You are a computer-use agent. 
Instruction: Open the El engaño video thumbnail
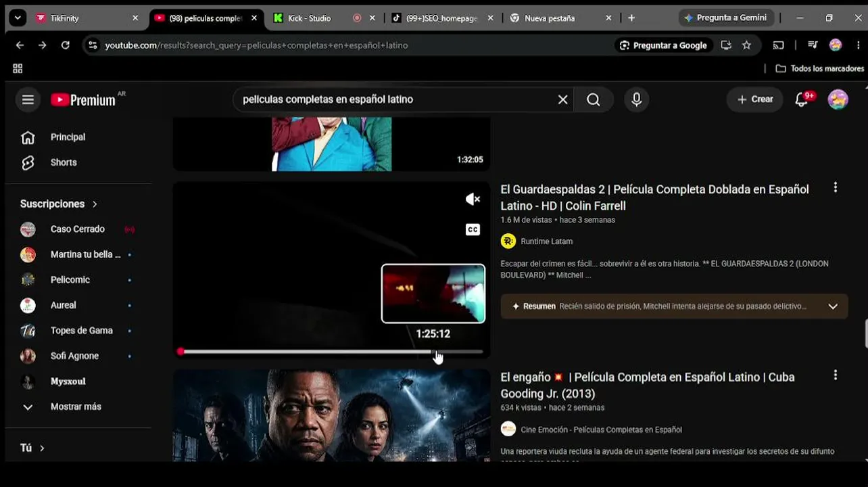click(x=331, y=415)
